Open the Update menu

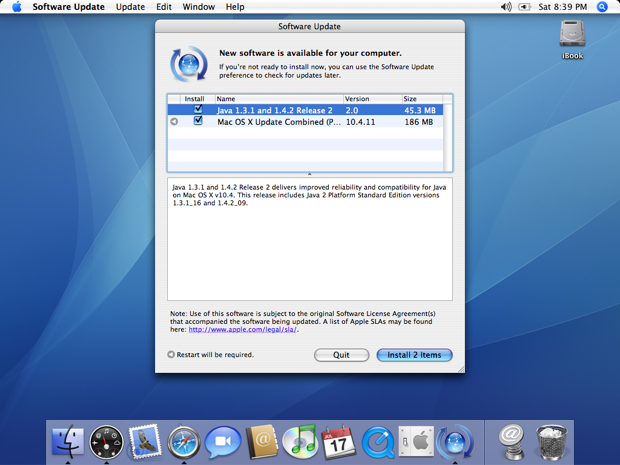tap(130, 7)
